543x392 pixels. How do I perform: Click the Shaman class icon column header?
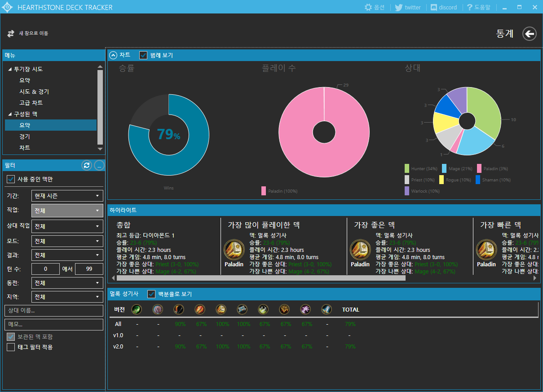[284, 309]
